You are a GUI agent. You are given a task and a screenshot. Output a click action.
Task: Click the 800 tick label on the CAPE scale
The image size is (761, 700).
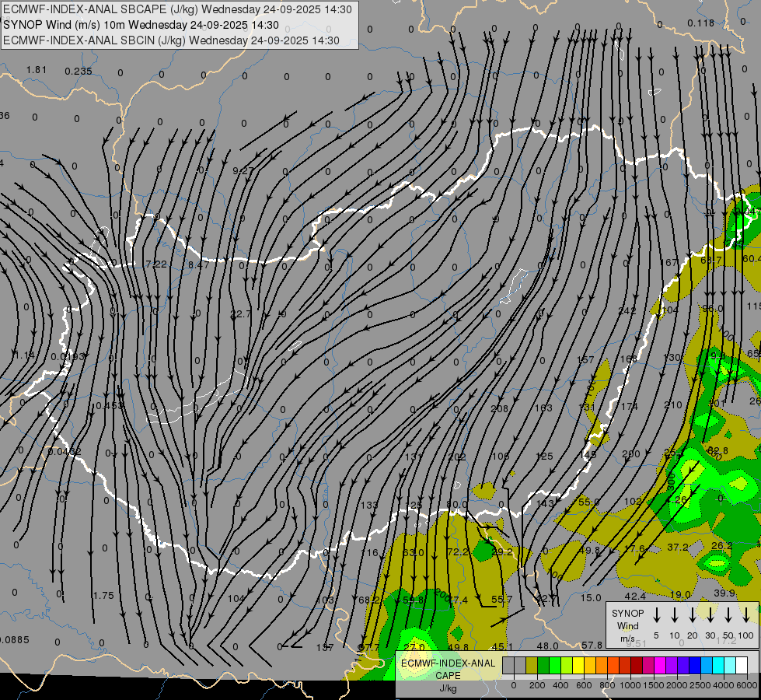607,685
